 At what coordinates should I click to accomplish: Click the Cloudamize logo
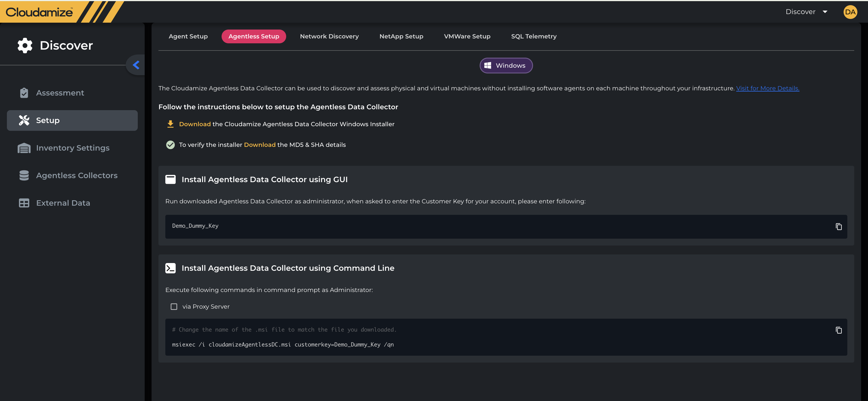coord(39,12)
